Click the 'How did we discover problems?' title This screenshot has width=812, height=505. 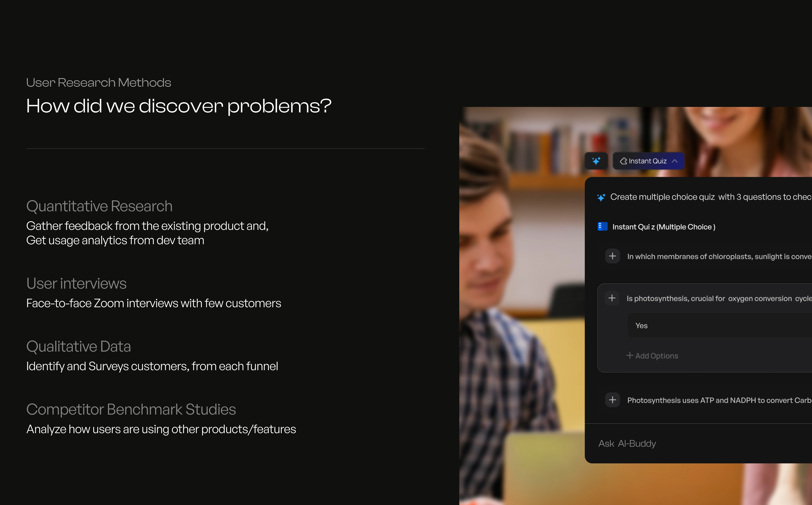click(x=179, y=106)
